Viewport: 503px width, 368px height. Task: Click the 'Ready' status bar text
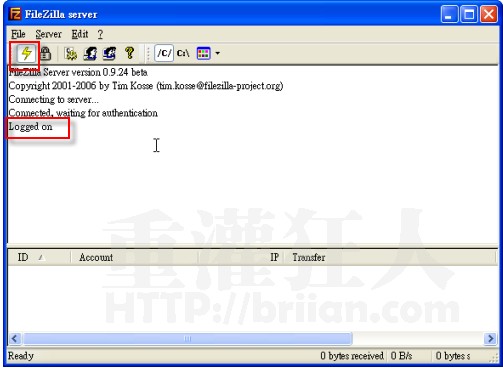pyautogui.click(x=21, y=356)
